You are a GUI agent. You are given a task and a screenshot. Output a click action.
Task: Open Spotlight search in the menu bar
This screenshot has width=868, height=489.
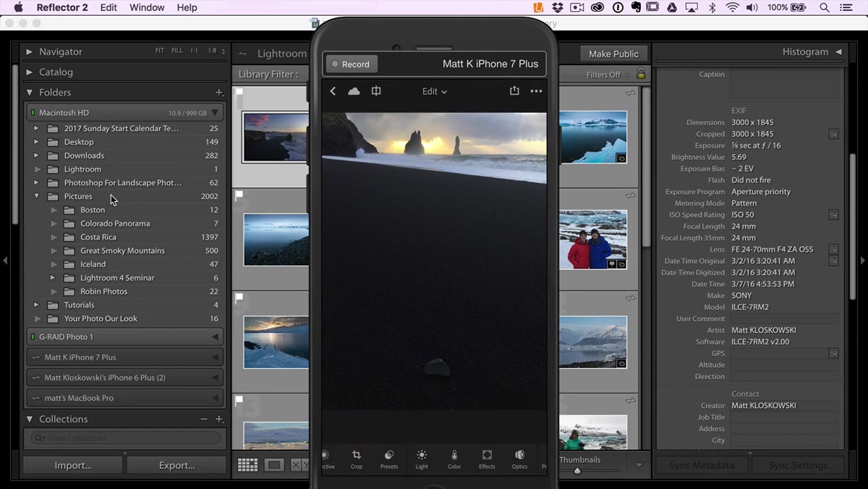(x=825, y=7)
